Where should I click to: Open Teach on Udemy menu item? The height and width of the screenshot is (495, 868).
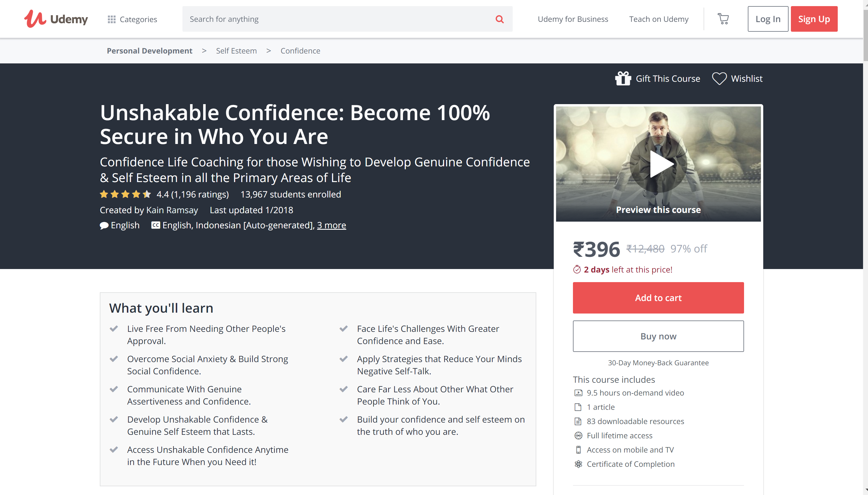coord(658,19)
